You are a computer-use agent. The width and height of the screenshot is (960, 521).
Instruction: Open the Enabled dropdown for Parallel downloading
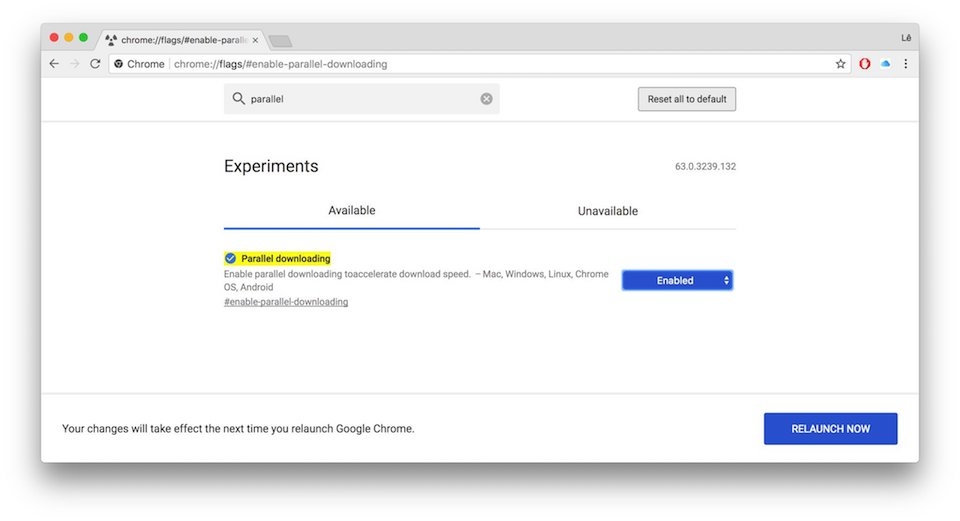pyautogui.click(x=677, y=280)
